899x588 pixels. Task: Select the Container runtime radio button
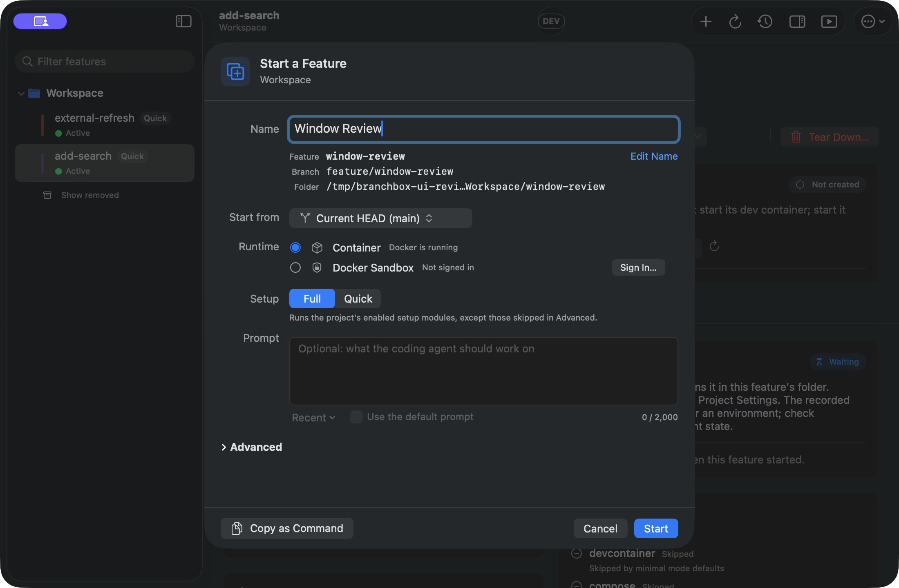click(x=295, y=247)
